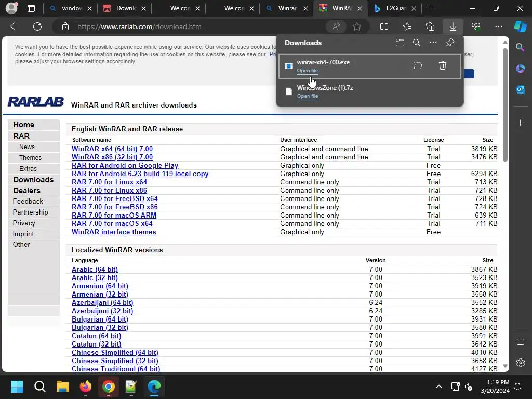Open a new browser tab
The height and width of the screenshot is (399, 532).
tap(431, 8)
